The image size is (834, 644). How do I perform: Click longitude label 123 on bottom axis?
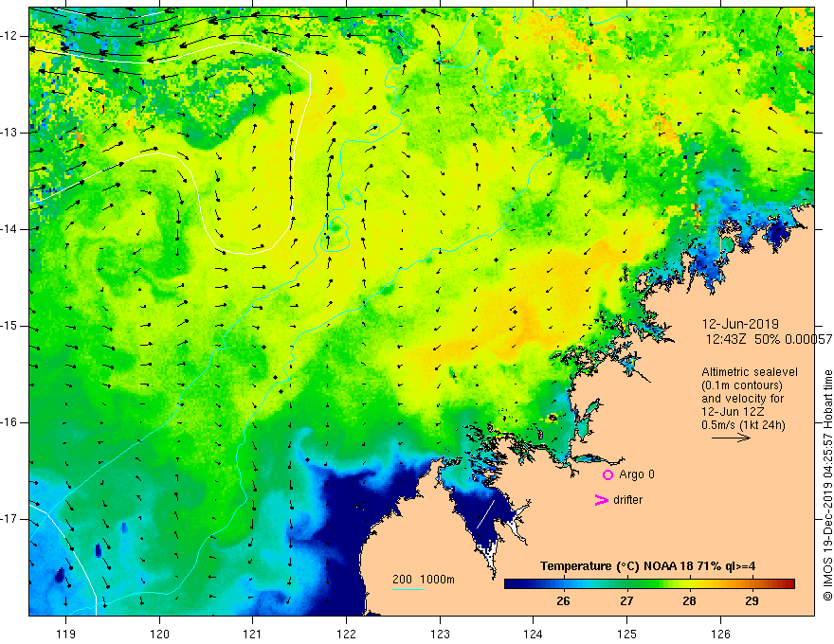click(440, 634)
